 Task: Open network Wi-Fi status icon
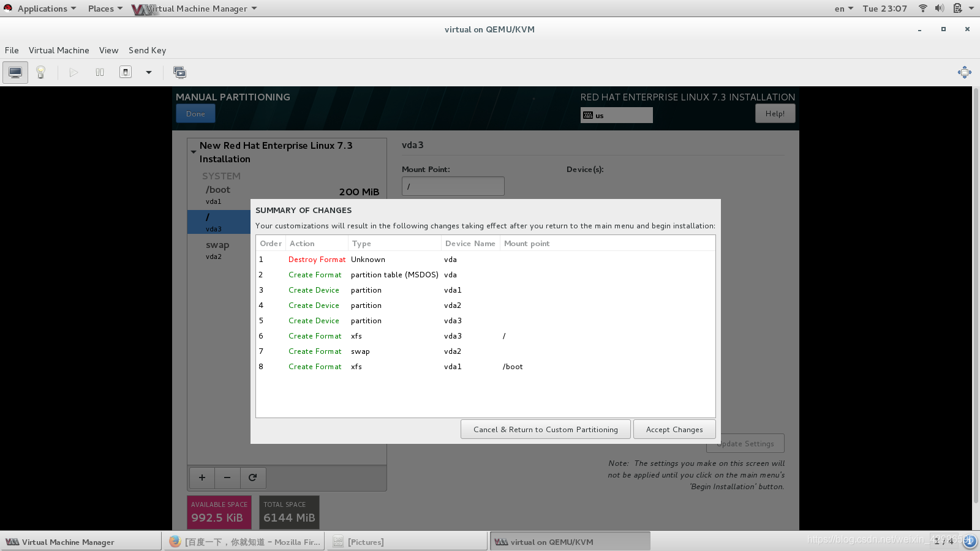click(x=922, y=8)
